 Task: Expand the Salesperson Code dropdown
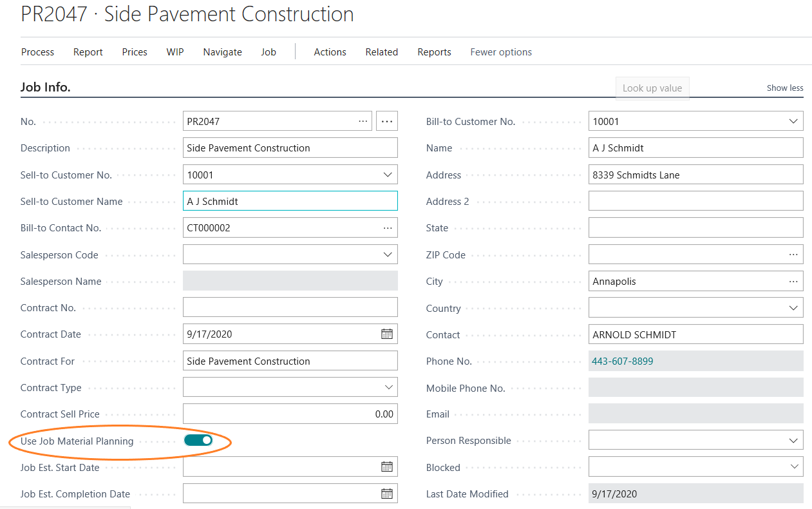coord(388,254)
